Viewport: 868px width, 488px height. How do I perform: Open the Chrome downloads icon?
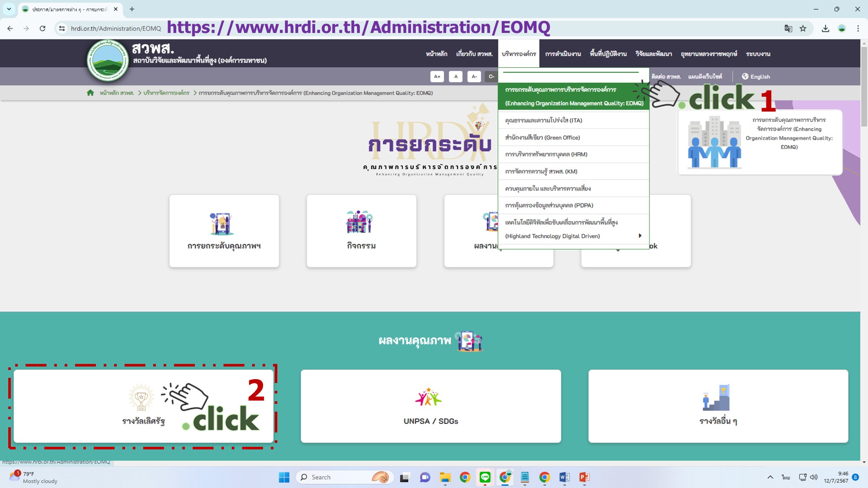point(825,29)
